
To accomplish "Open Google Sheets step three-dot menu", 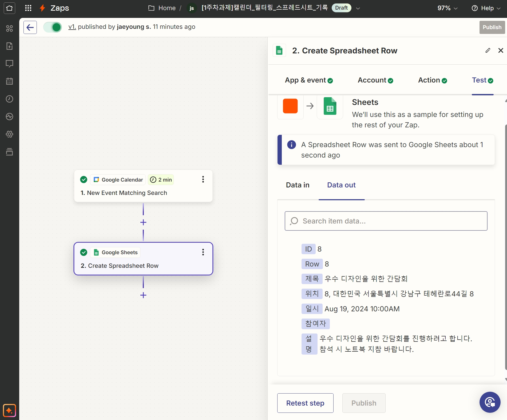I will pos(203,252).
